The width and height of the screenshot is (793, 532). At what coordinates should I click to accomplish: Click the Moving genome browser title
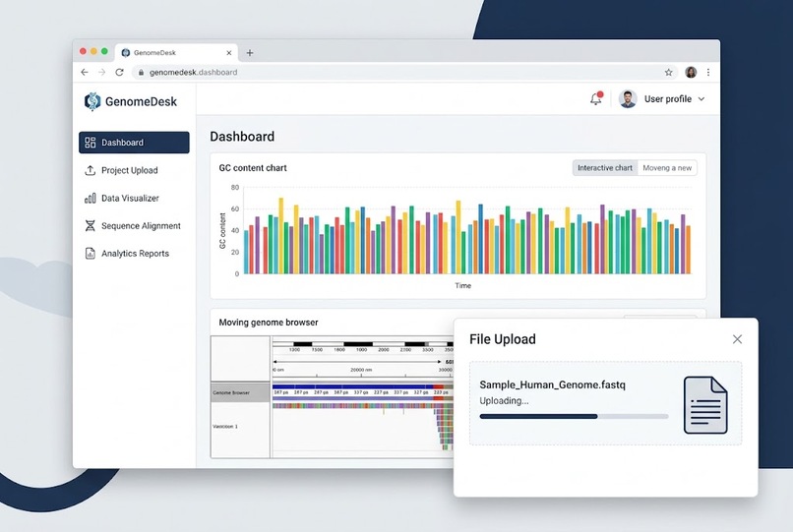(269, 323)
